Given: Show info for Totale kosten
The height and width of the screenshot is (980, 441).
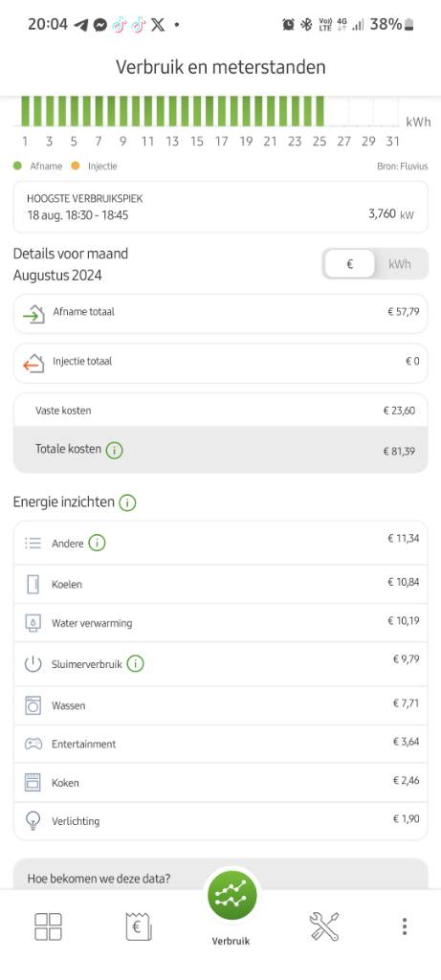Looking at the screenshot, I should coord(114,450).
